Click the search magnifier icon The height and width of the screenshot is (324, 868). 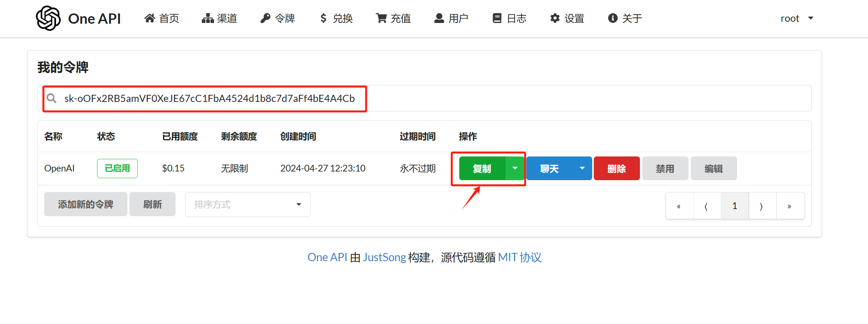coord(51,98)
